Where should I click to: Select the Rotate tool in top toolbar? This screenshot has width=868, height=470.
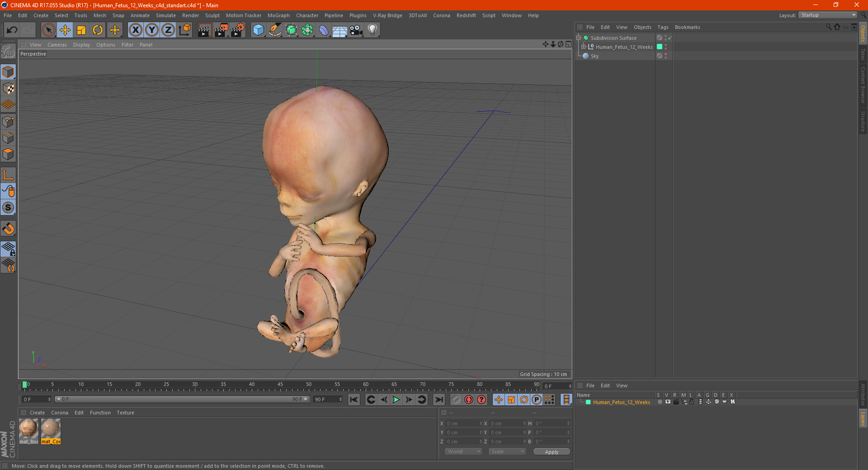pos(98,30)
